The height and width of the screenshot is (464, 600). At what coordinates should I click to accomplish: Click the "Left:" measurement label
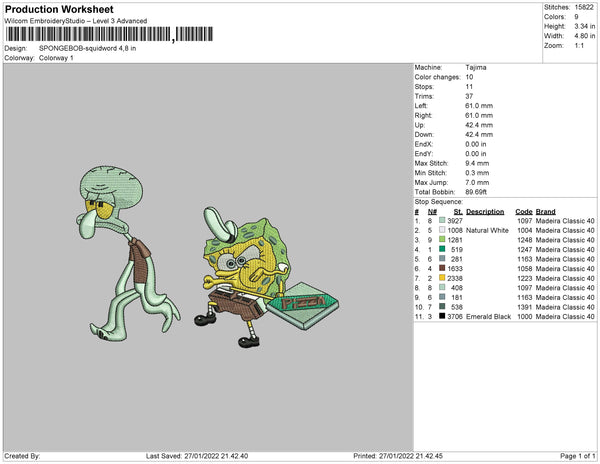coord(421,106)
